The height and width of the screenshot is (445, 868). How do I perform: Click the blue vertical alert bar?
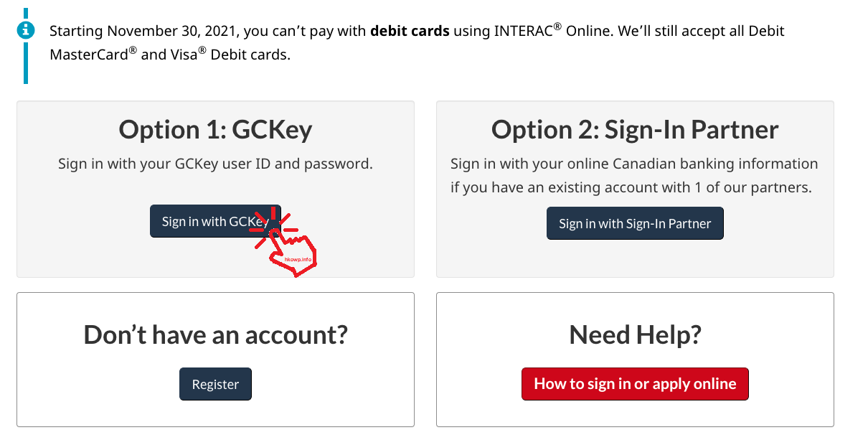(26, 46)
